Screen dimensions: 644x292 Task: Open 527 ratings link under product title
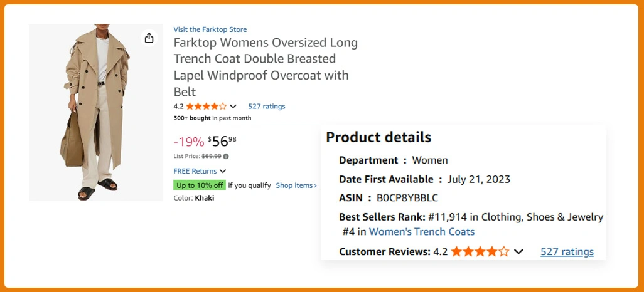266,107
